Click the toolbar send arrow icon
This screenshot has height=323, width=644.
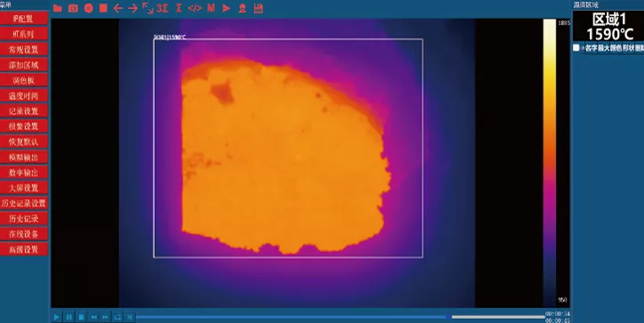tap(226, 8)
